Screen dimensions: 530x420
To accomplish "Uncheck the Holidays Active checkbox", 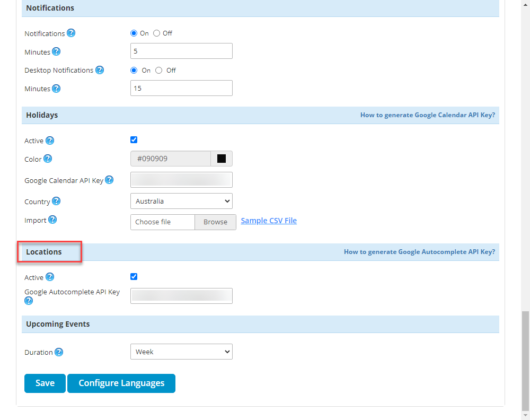I will click(134, 140).
